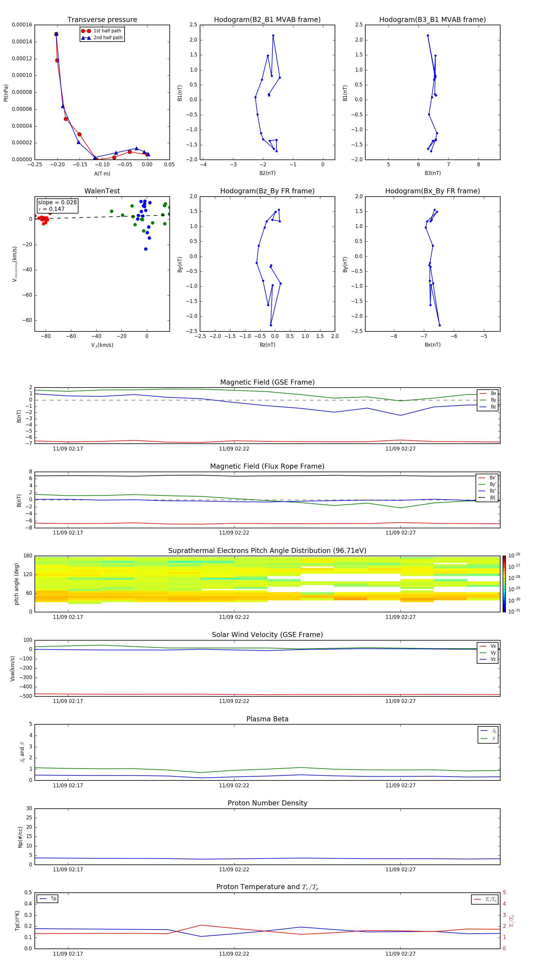Click the colorbar's 10^-31 tick label
This screenshot has width=535, height=980.
point(514,611)
